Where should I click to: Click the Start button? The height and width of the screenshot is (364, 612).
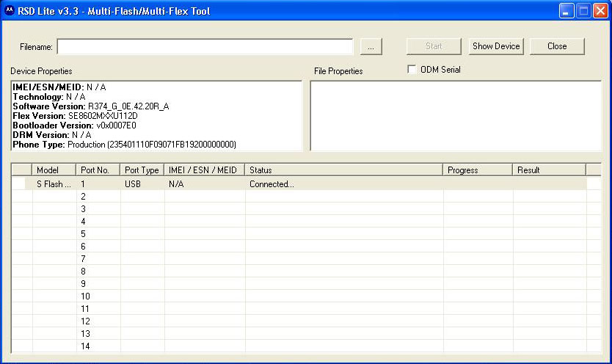coord(434,46)
